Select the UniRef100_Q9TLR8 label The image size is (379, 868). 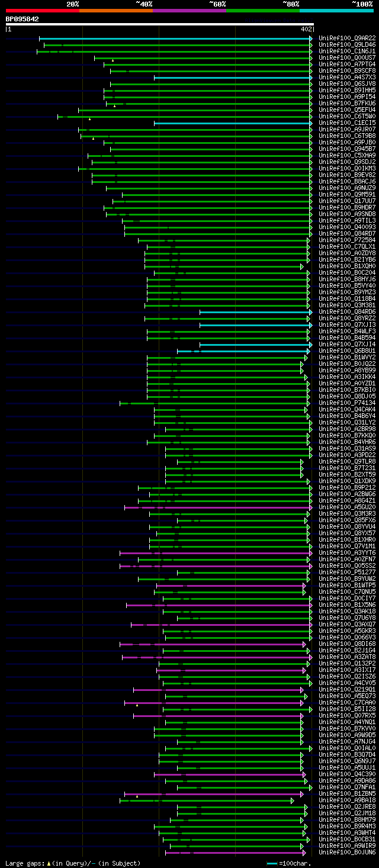click(347, 461)
